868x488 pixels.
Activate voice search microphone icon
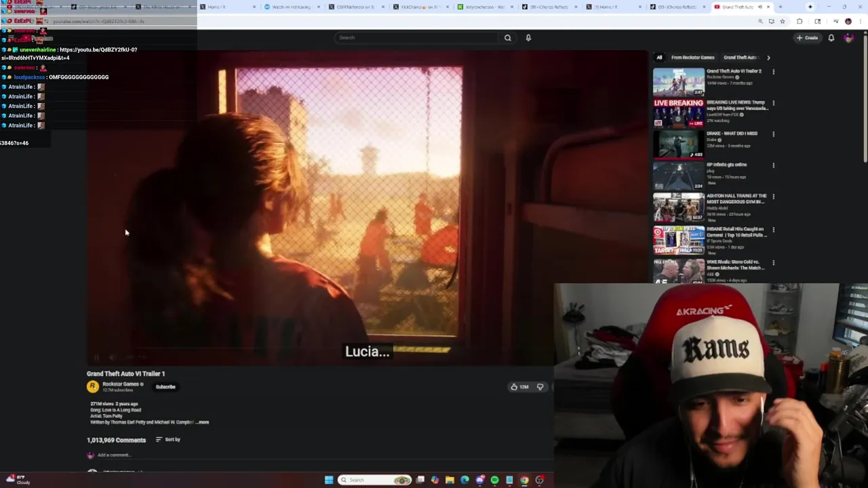coord(528,38)
